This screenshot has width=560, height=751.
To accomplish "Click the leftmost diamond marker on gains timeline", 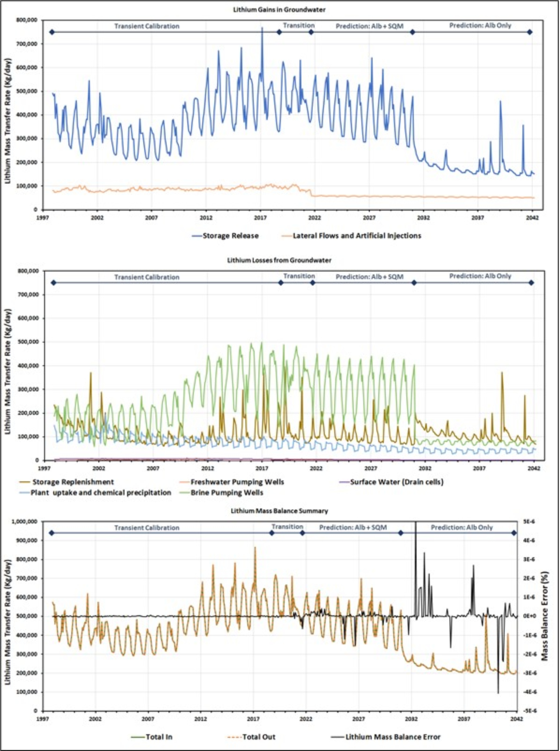I will point(52,32).
